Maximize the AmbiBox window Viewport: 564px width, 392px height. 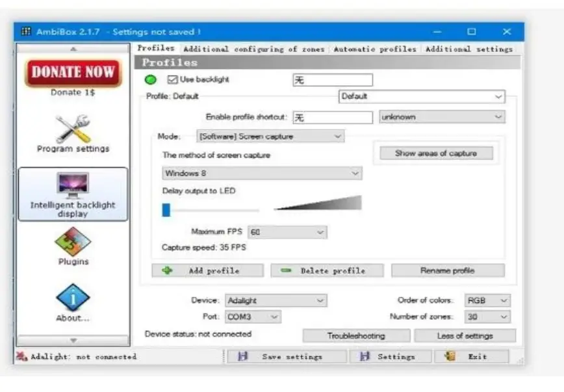point(472,32)
